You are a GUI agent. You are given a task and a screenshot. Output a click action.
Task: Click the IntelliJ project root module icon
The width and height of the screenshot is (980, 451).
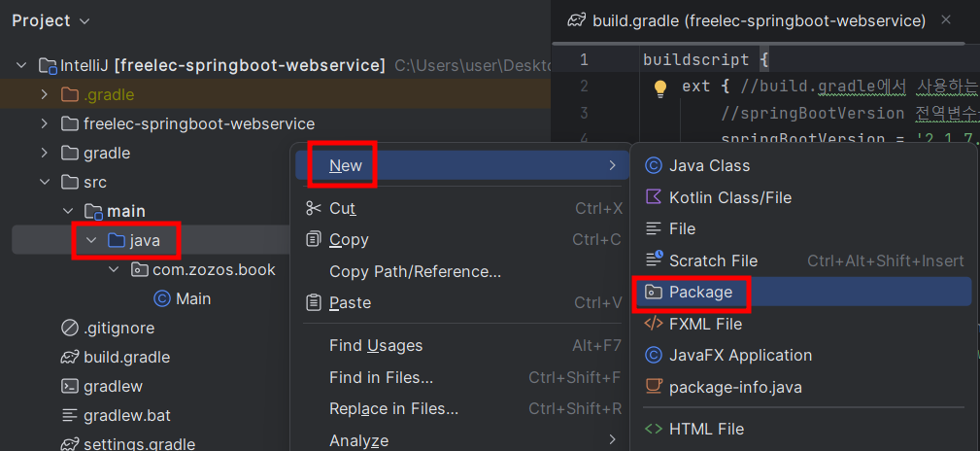click(x=49, y=66)
